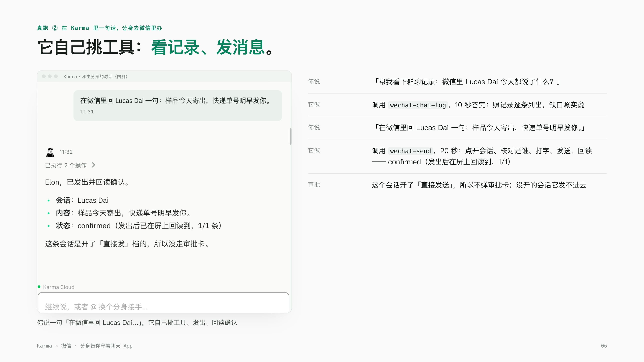This screenshot has width=644, height=362.
Task: Click the line Elon，已发出并回读确认。
Action: tap(87, 182)
